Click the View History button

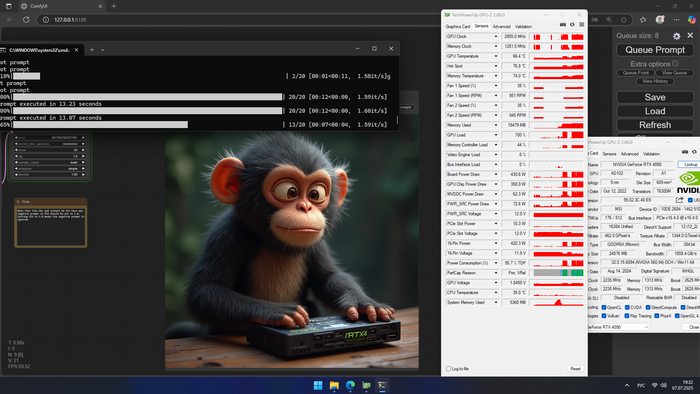(x=655, y=81)
